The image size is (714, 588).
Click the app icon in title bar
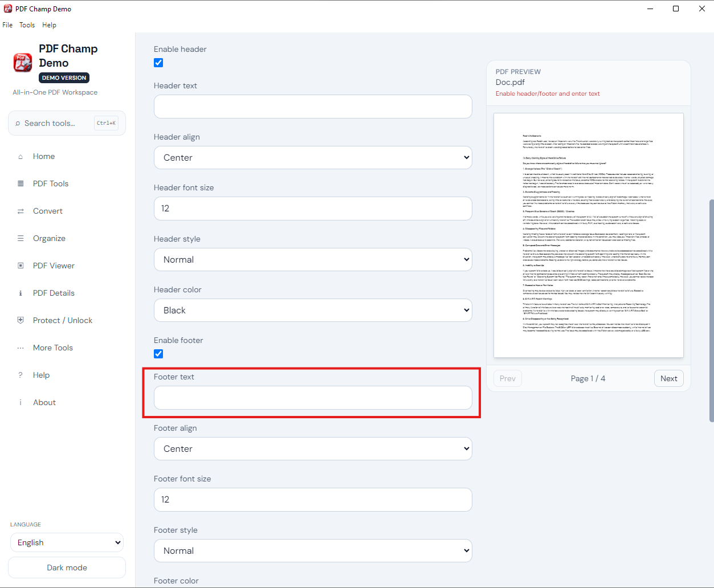[8, 9]
